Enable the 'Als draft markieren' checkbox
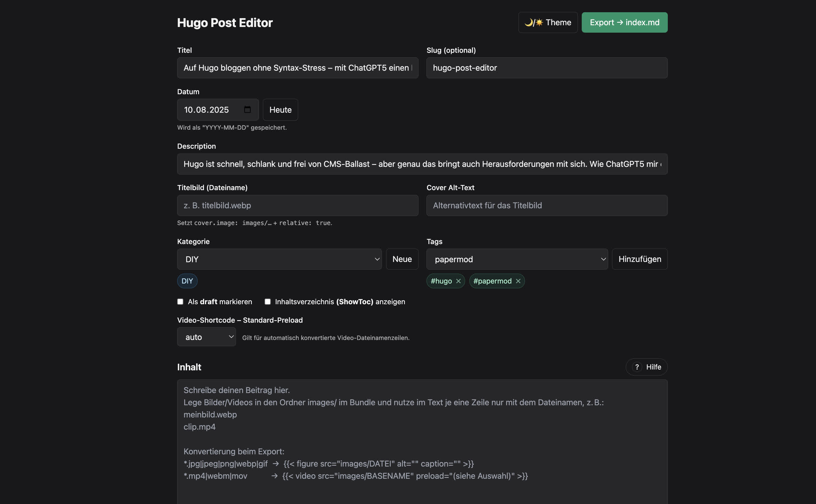 [x=180, y=302]
